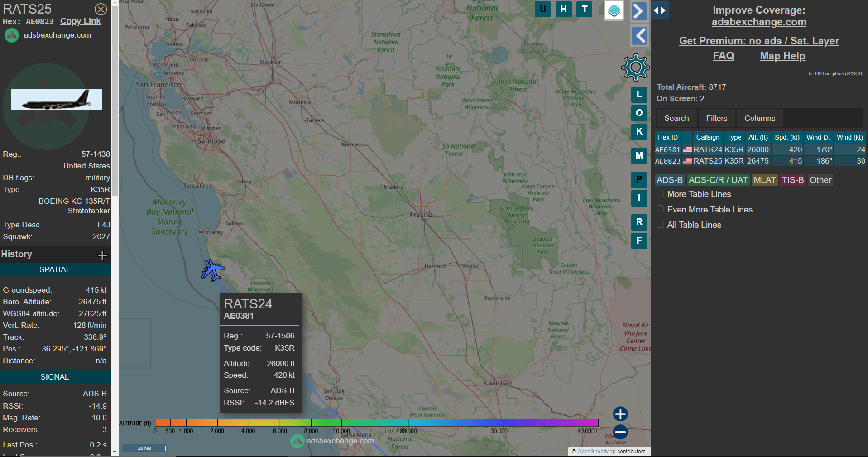Viewport: 868px width, 457px height.
Task: Sort table by Wind (kt) column
Action: coord(849,137)
